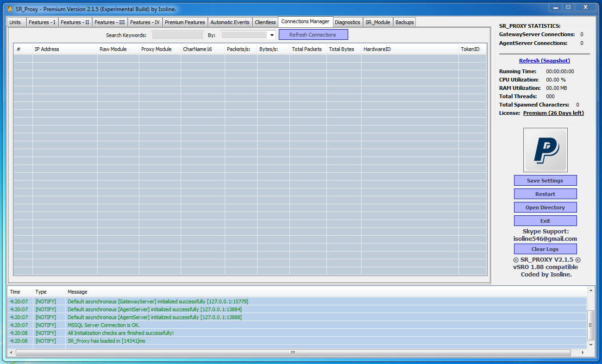The height and width of the screenshot is (364, 602).
Task: Click the log vertical scrollbar thumb
Action: (x=591, y=325)
